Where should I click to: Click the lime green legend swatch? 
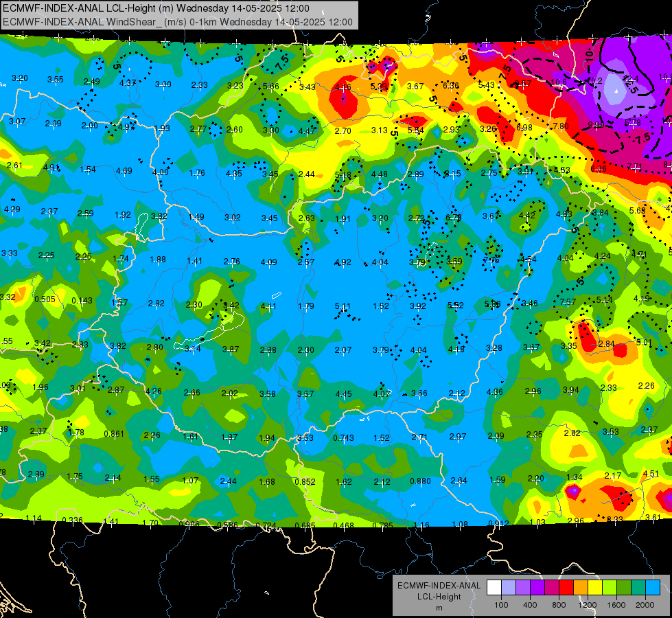[610, 588]
